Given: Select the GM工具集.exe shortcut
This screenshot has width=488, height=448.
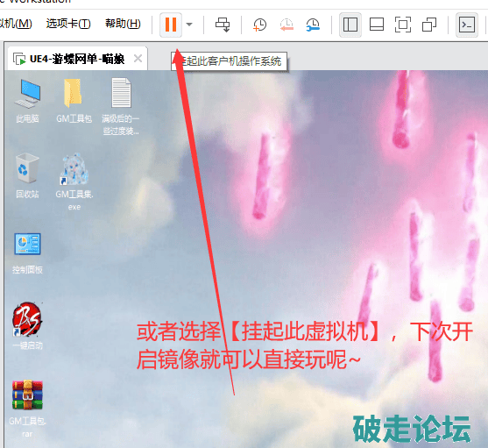Looking at the screenshot, I should (x=74, y=182).
